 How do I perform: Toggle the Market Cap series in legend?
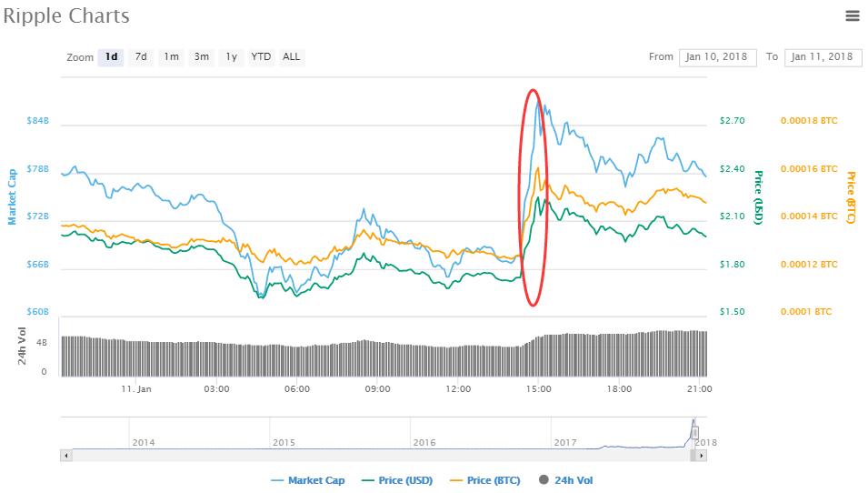pyautogui.click(x=308, y=480)
